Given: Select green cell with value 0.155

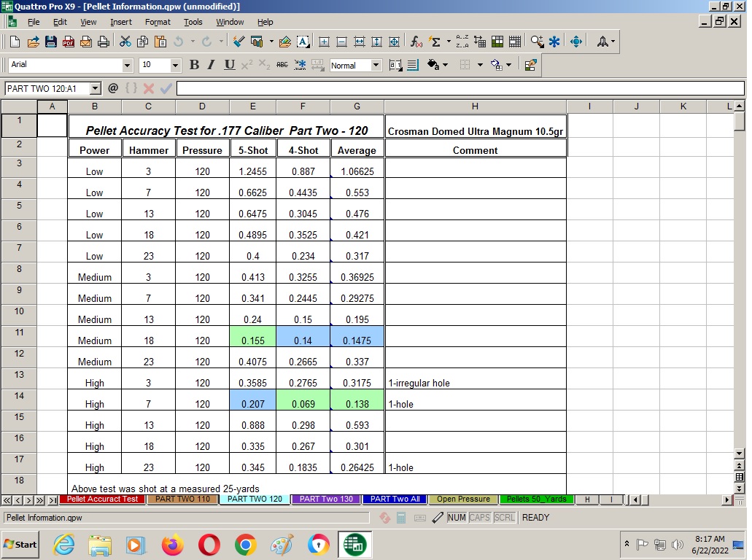Looking at the screenshot, I should pos(253,337).
